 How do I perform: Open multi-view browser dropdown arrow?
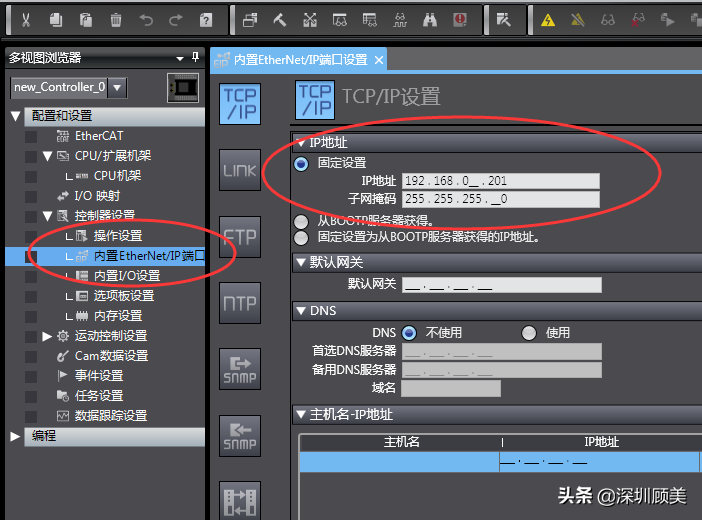point(180,58)
